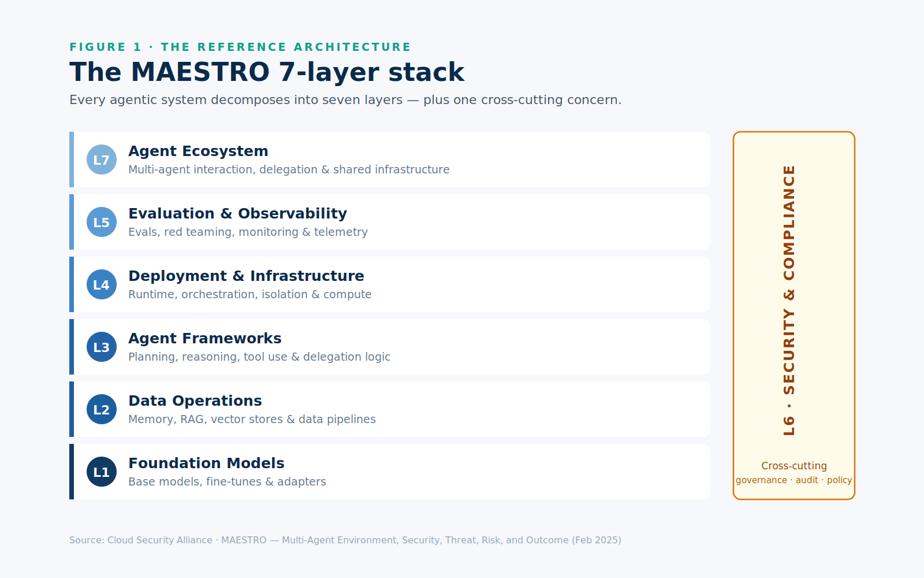Click "The MAESTRO 7-layer stack" main title
This screenshot has width=924, height=578.
[267, 72]
